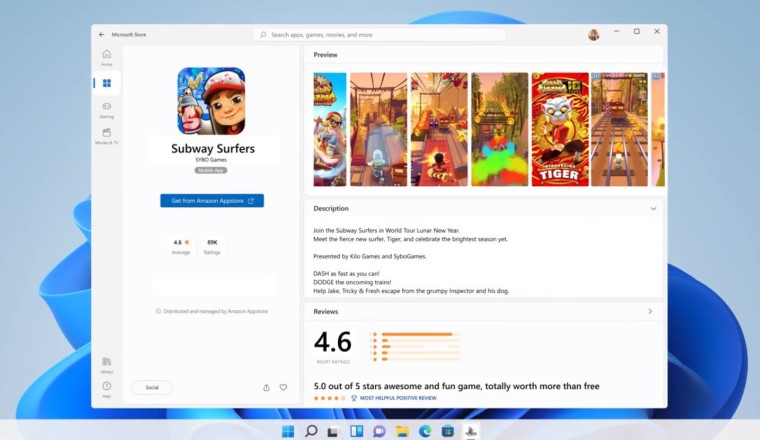Click the search apps input field

(379, 35)
